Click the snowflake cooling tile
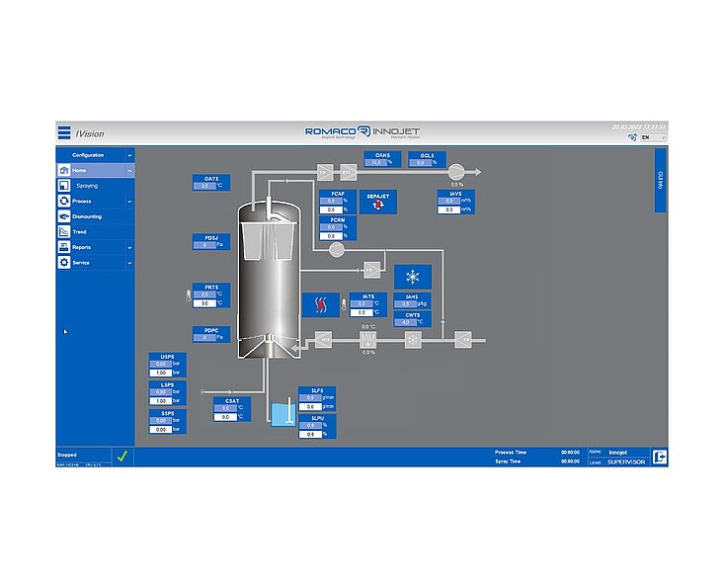The height and width of the screenshot is (588, 724). point(412,277)
